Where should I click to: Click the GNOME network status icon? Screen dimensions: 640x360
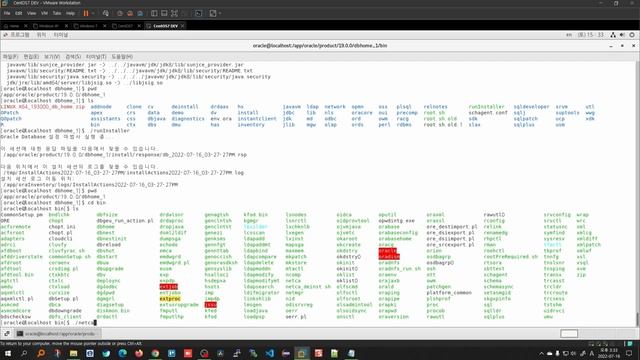pos(613,35)
